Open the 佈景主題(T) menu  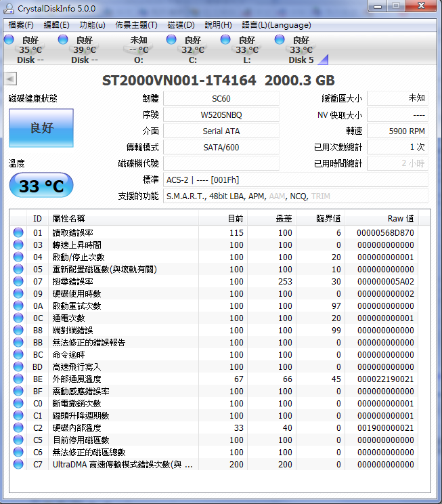point(136,25)
